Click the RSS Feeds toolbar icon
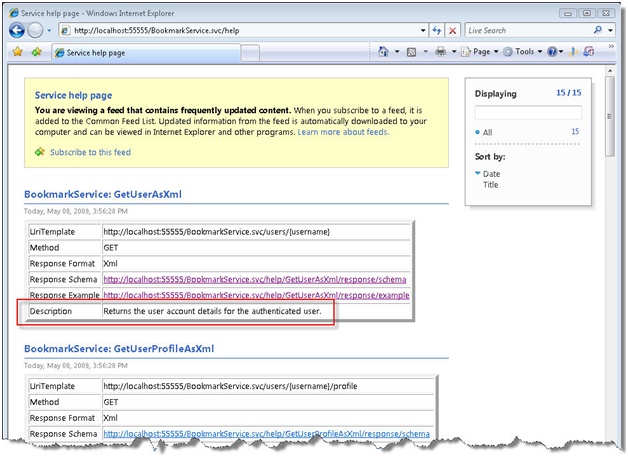This screenshot has height=459, width=628. point(411,52)
